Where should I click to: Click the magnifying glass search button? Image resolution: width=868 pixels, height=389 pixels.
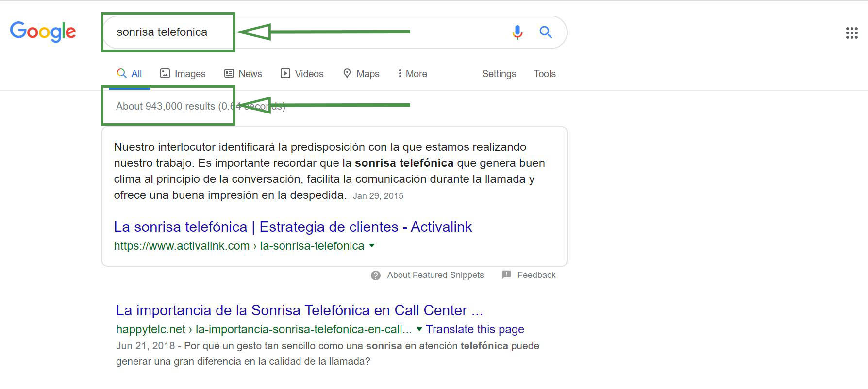point(546,32)
